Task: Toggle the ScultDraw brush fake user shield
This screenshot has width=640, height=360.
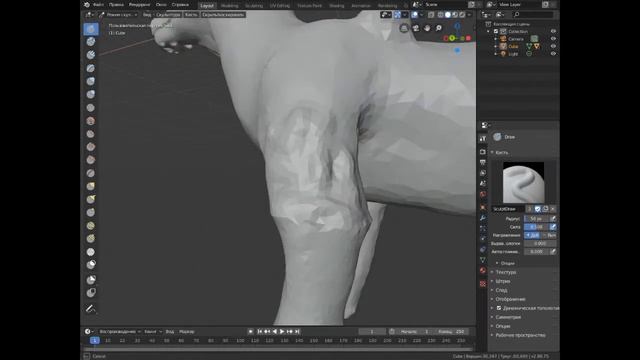Action: [538, 209]
